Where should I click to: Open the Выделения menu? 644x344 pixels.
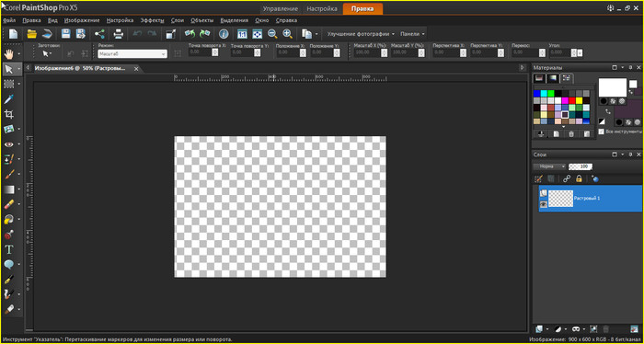point(234,20)
